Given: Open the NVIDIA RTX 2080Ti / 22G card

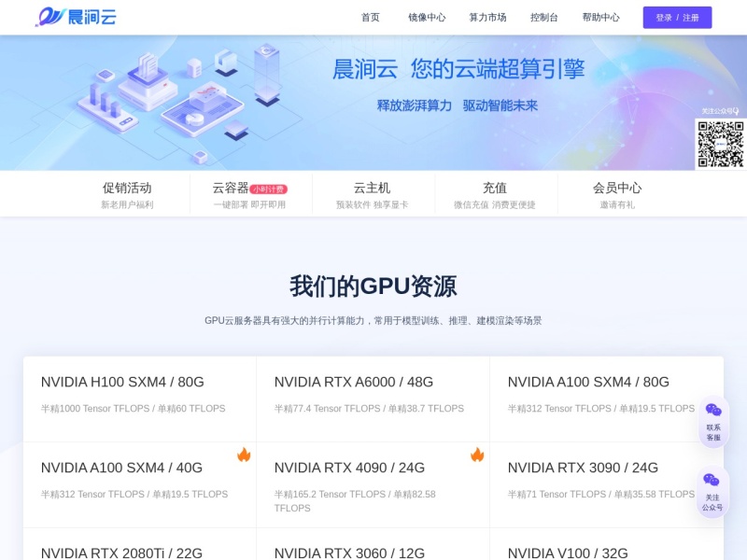Looking at the screenshot, I should pyautogui.click(x=139, y=544).
